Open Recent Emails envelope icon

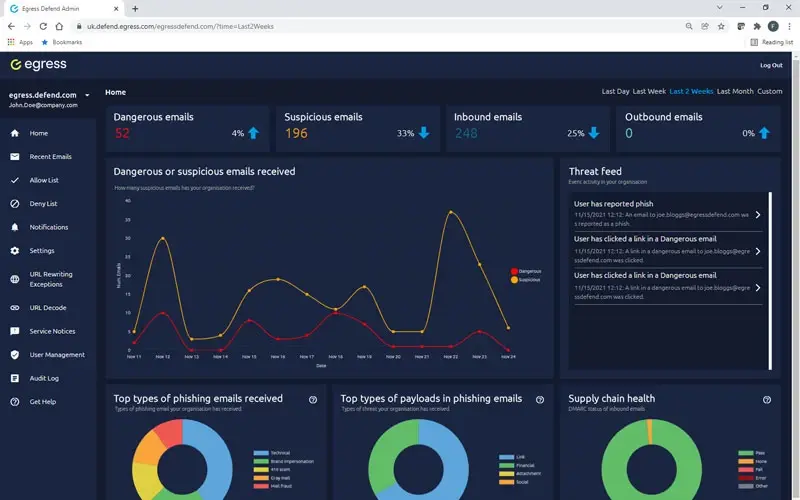point(15,157)
